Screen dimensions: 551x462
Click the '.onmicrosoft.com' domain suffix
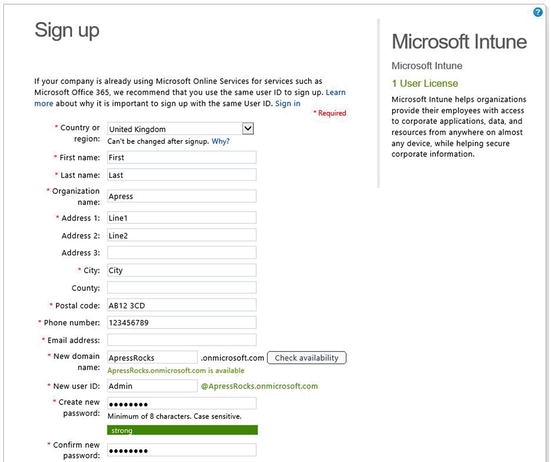(232, 358)
